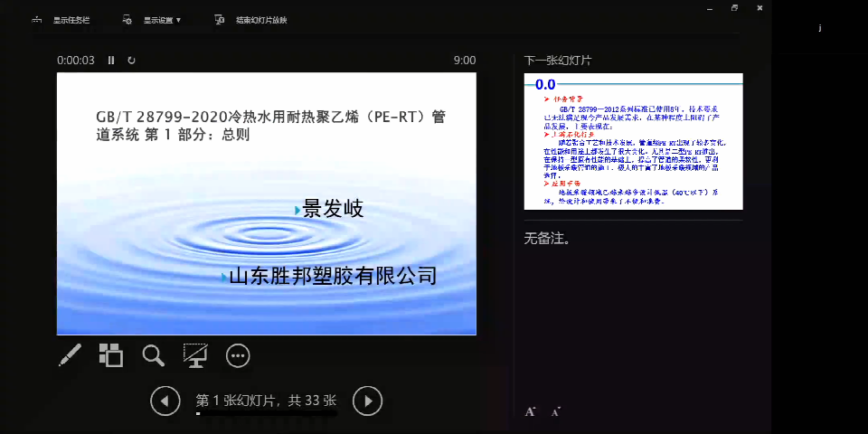The height and width of the screenshot is (434, 868).
Task: Open the see all slides grid view
Action: (x=110, y=354)
